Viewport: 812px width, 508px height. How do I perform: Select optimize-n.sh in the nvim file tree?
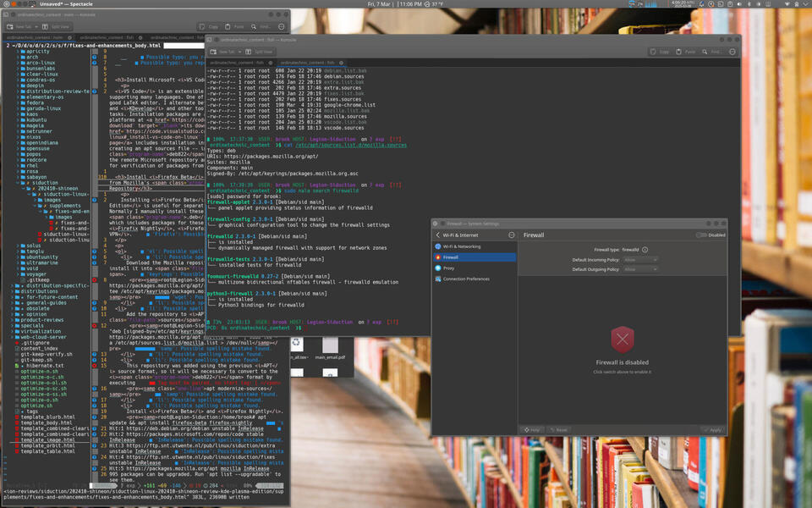click(x=37, y=371)
